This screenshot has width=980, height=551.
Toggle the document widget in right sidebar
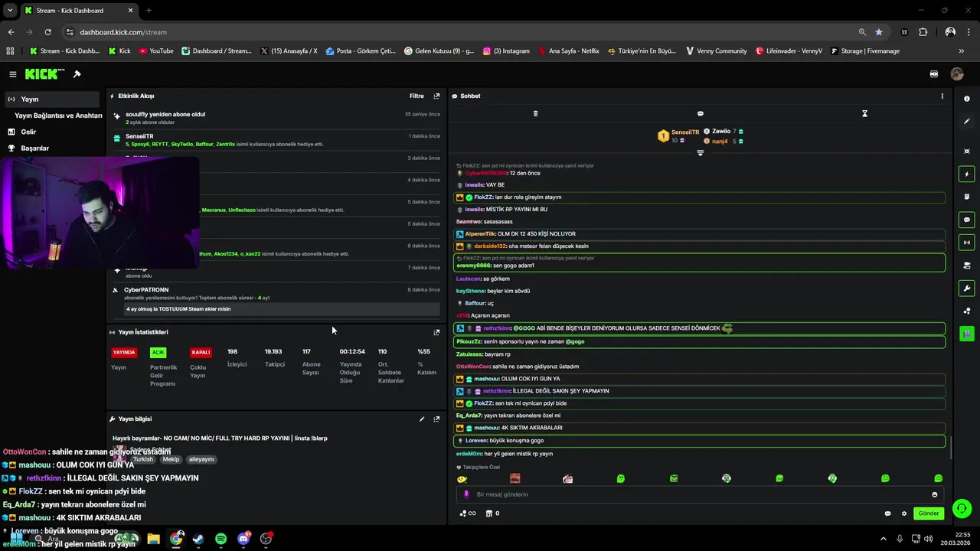967,197
